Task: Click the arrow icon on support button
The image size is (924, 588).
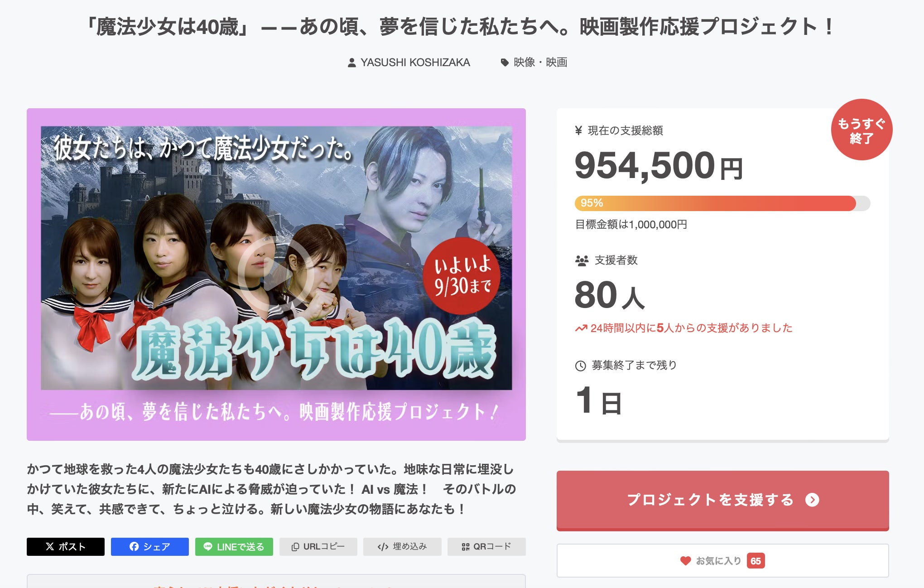Action: pyautogui.click(x=812, y=500)
